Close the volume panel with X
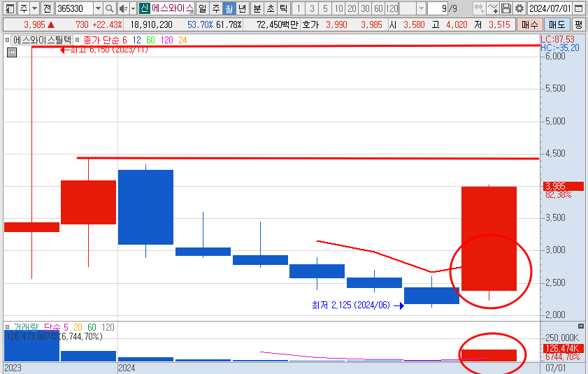Image resolution: width=588 pixels, height=374 pixels. (580, 326)
